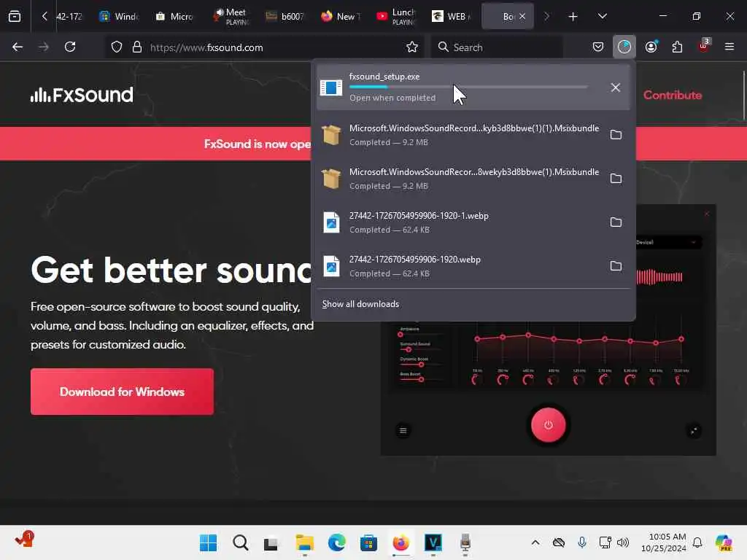The height and width of the screenshot is (560, 747).
Task: Bookmark this page with star
Action: pyautogui.click(x=412, y=47)
